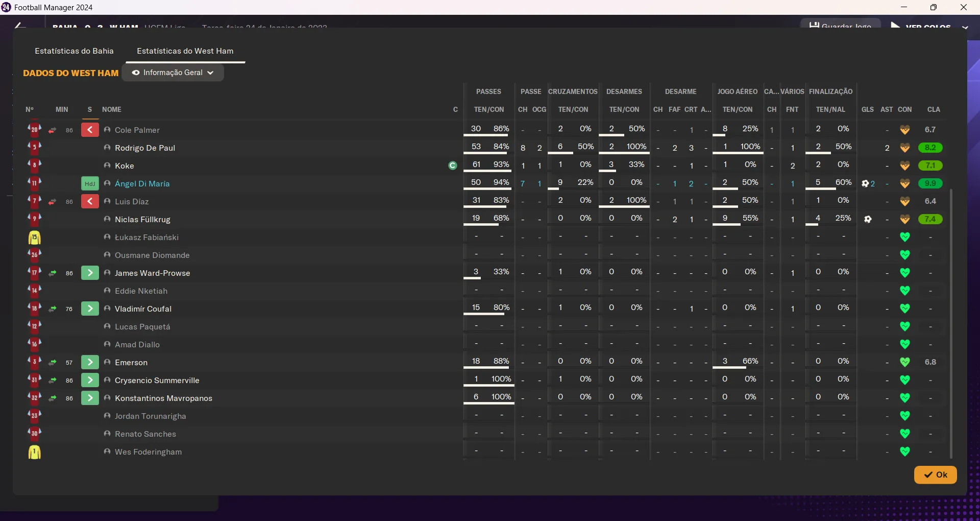Click the HdJ badge beside Ángel Di María
Viewport: 980px width, 521px height.
pyautogui.click(x=90, y=183)
